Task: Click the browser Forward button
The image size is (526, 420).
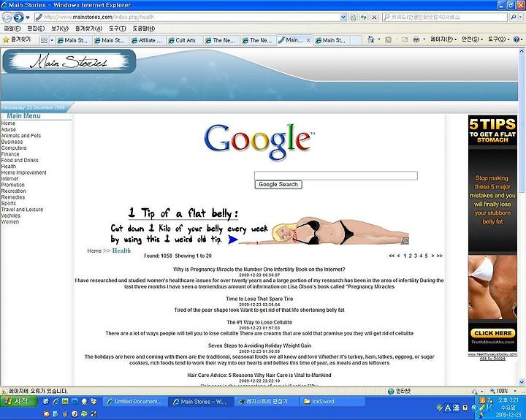Action: point(18,17)
